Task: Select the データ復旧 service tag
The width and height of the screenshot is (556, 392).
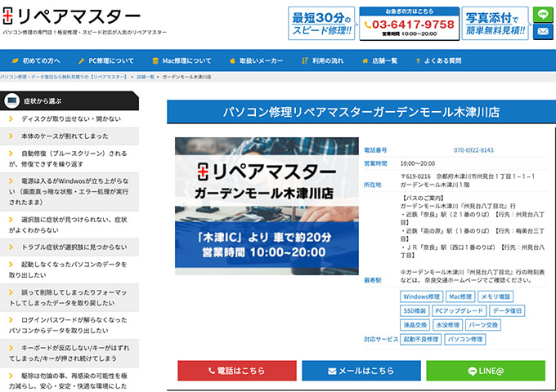Action: [507, 311]
